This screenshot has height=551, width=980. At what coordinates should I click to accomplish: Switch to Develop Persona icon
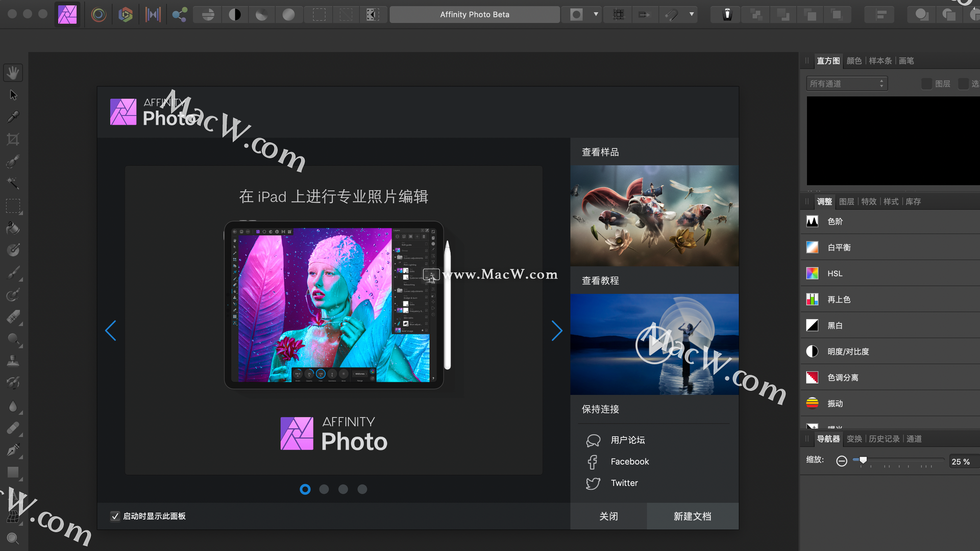point(126,14)
